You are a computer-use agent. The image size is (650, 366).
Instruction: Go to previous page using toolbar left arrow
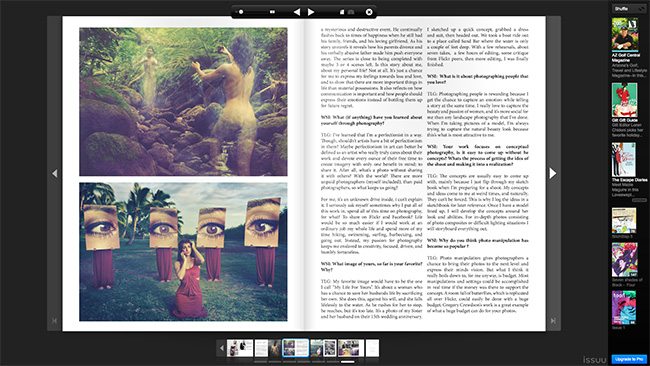pyautogui.click(x=297, y=12)
